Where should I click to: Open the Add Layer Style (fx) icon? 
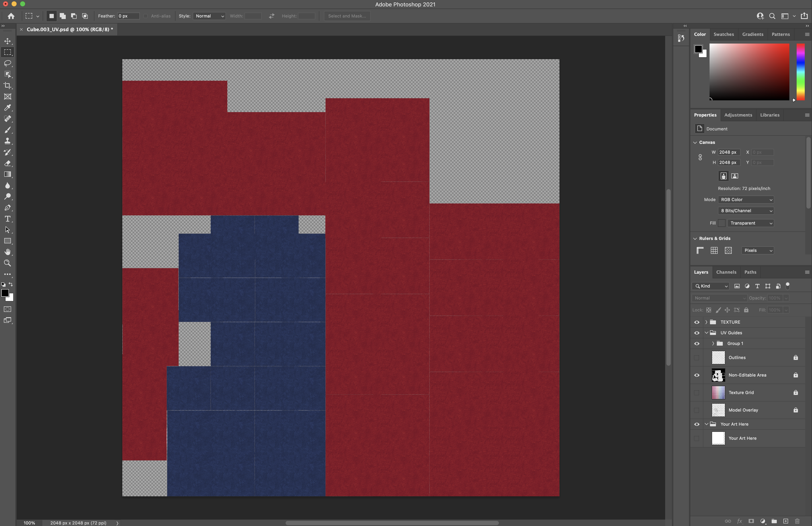pyautogui.click(x=740, y=521)
